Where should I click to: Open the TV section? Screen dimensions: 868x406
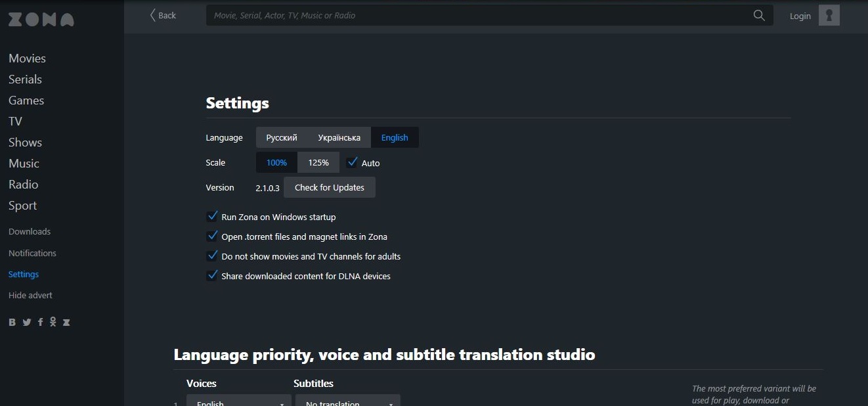click(15, 122)
